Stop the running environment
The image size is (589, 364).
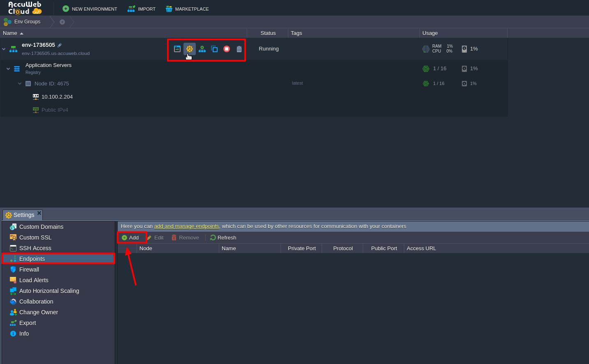(227, 48)
